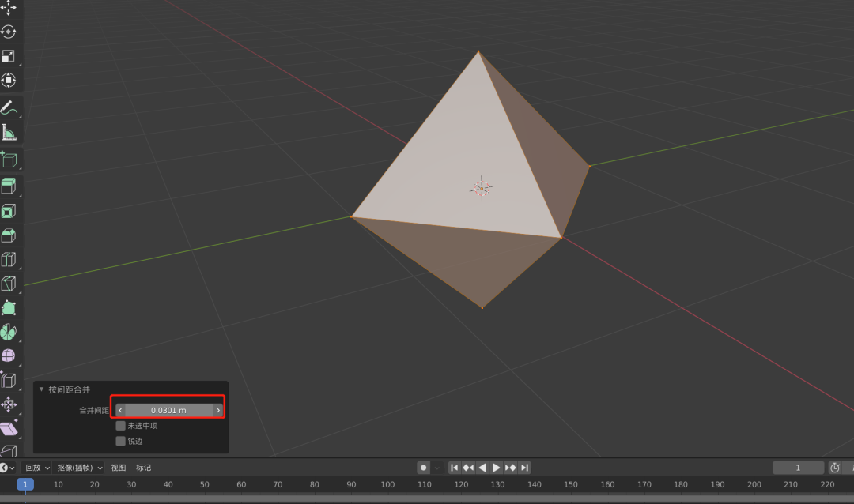Open auto keyframe options dropdown arrow
Screen dimensions: 854x504
pyautogui.click(x=436, y=468)
